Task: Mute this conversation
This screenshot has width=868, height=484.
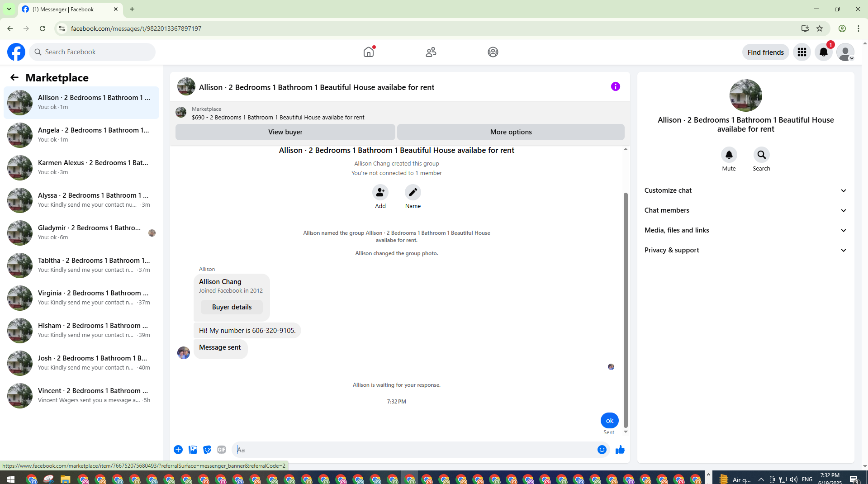Action: click(x=729, y=155)
